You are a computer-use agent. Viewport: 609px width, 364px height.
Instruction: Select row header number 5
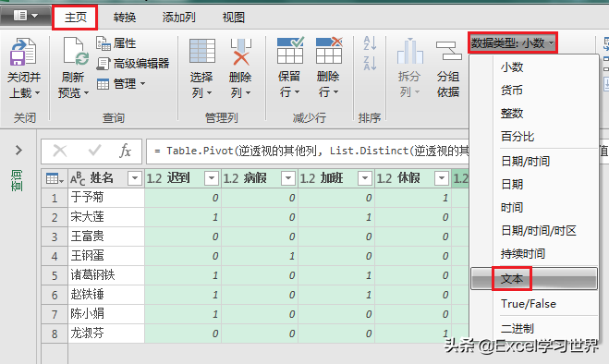pos(55,275)
